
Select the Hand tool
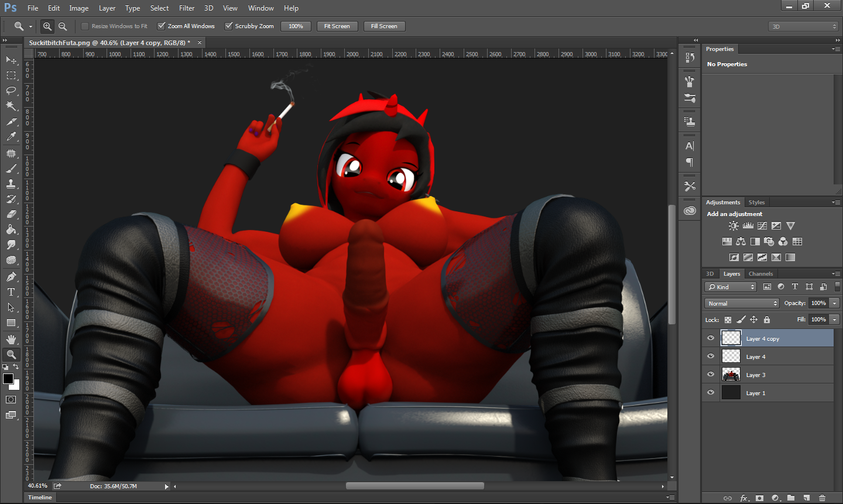(x=11, y=339)
